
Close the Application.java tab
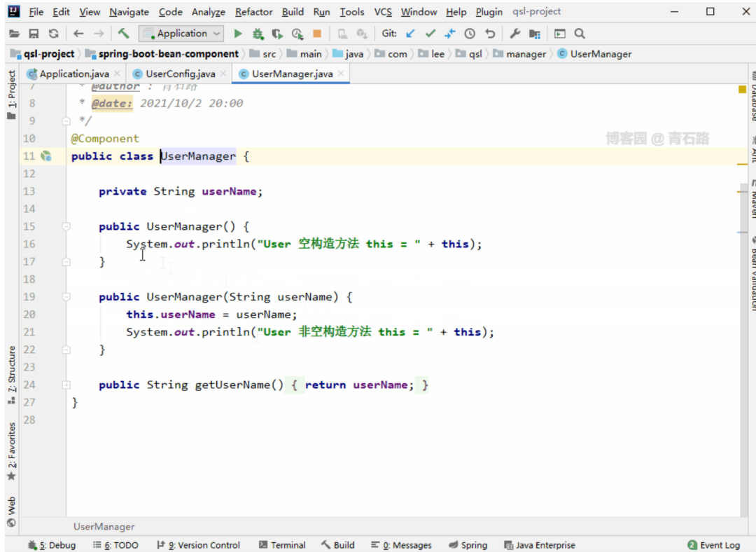coord(117,74)
